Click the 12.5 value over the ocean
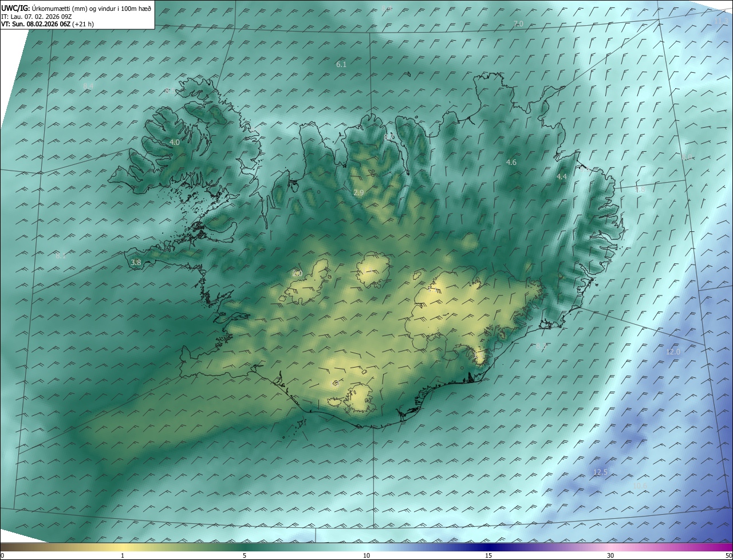Image resolution: width=733 pixels, height=560 pixels. click(600, 472)
